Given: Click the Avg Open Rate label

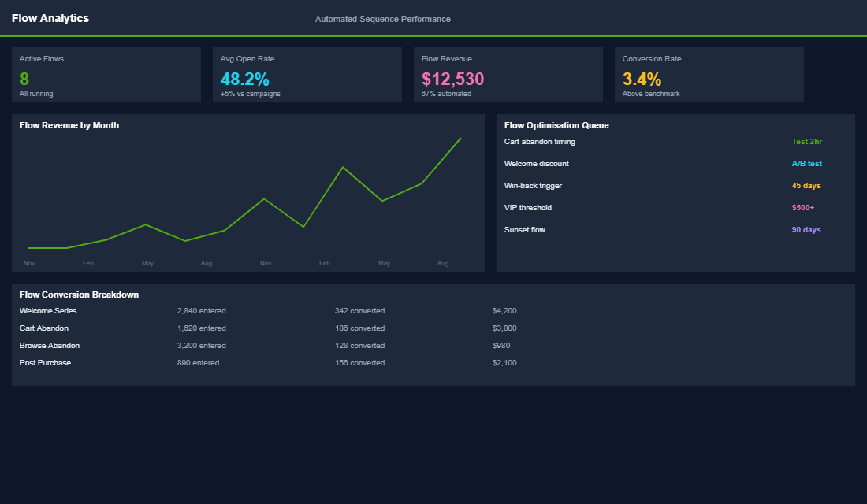Looking at the screenshot, I should pos(247,59).
